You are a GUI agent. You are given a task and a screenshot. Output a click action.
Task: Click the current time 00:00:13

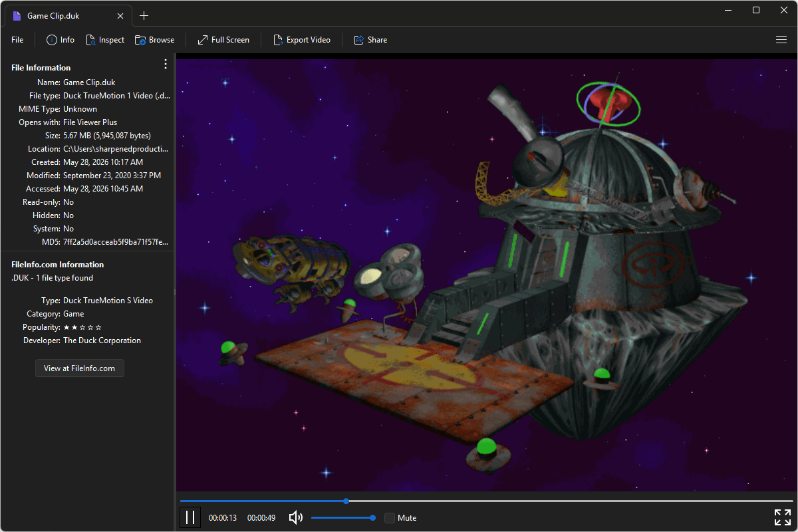[223, 518]
